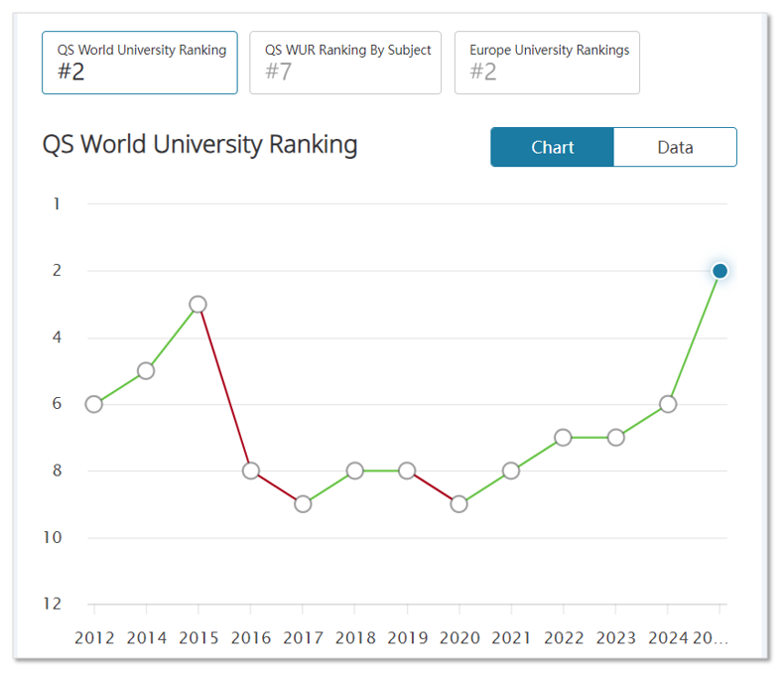The width and height of the screenshot is (784, 674).
Task: Switch to the Data view
Action: (675, 147)
